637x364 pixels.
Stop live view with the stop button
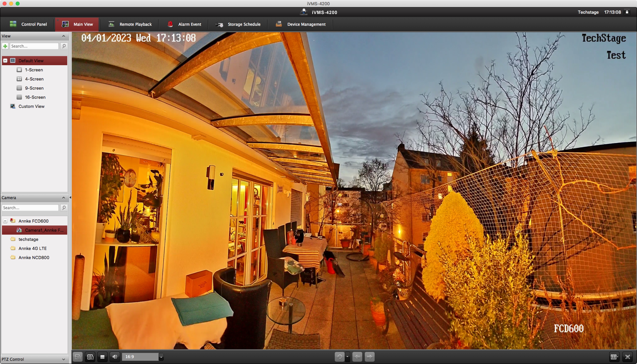point(102,357)
